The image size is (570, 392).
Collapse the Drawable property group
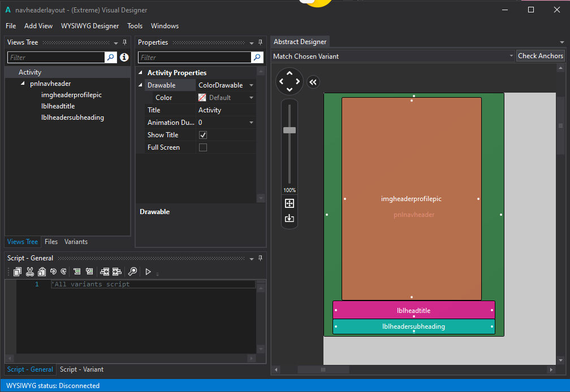[140, 85]
